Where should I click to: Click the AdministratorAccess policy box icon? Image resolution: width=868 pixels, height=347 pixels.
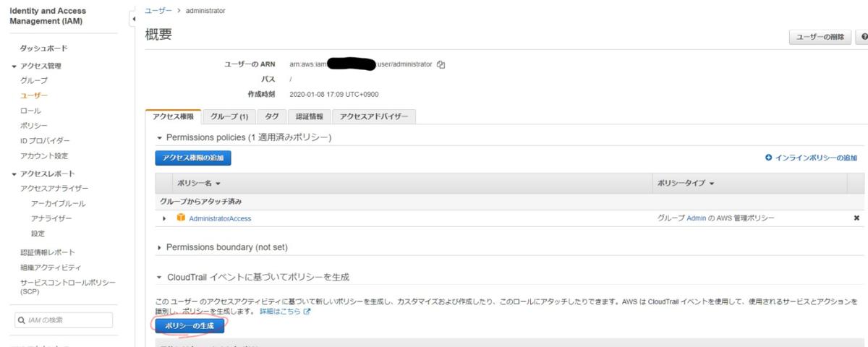tap(182, 218)
